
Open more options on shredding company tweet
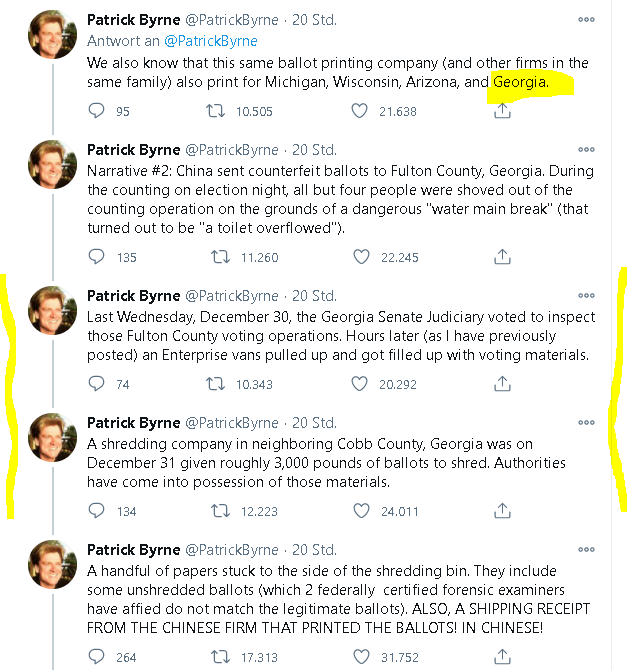pos(587,422)
